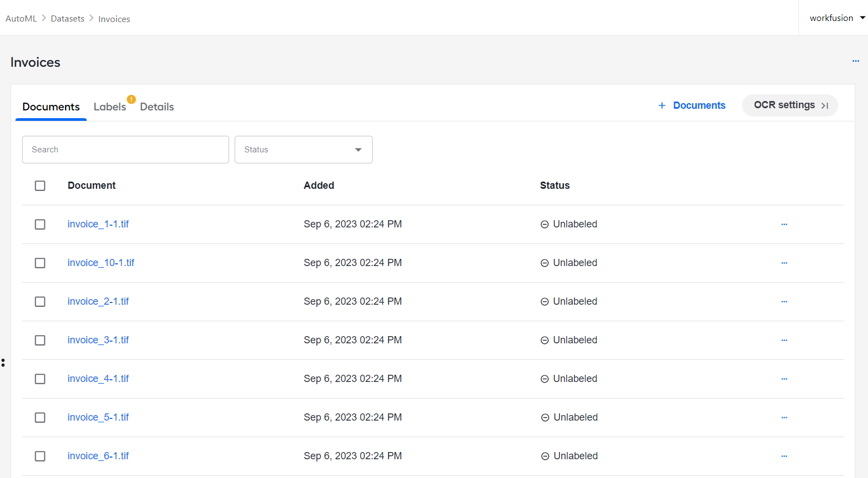Go to Datasets in the breadcrumb
This screenshot has width=868, height=478.
pyautogui.click(x=67, y=18)
